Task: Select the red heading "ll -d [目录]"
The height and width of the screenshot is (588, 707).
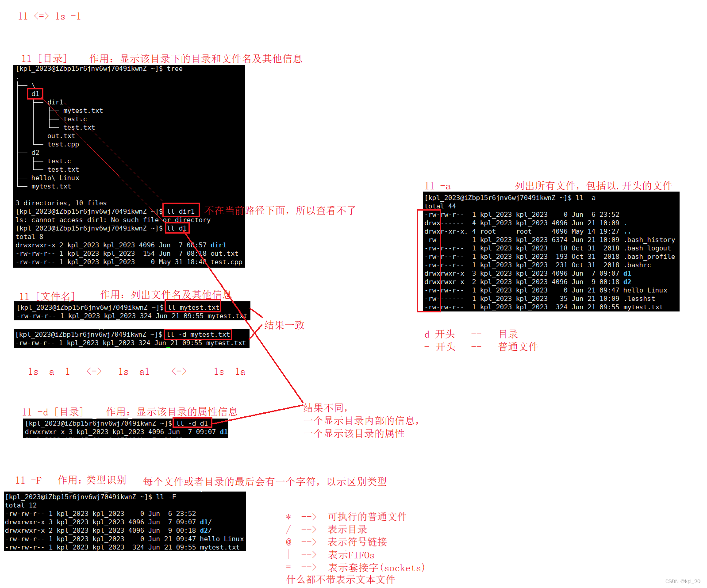Action: [53, 412]
